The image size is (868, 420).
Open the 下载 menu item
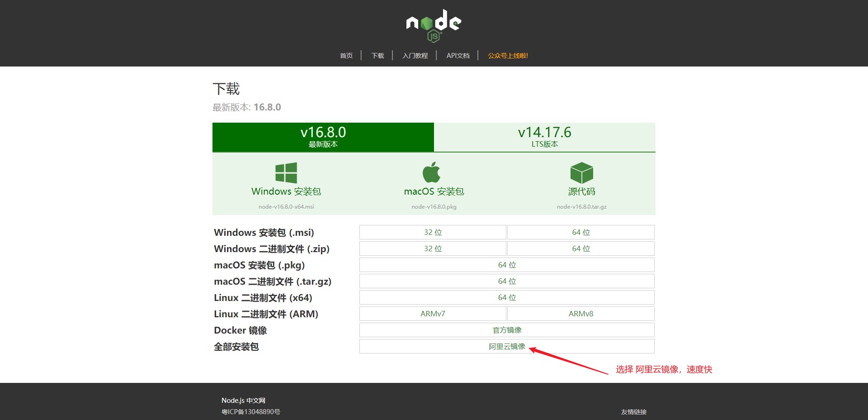[377, 55]
